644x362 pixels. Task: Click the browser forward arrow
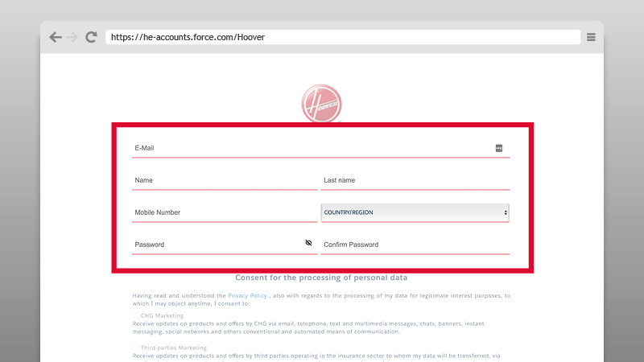(x=72, y=37)
